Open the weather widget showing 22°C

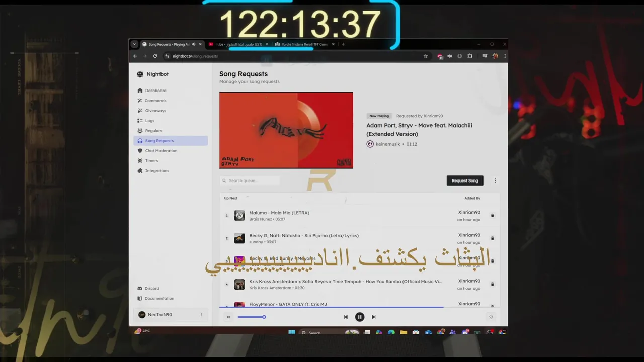point(142,331)
